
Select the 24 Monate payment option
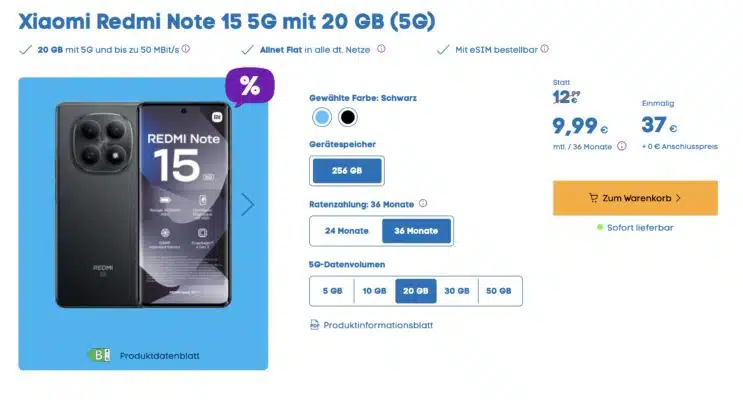tap(346, 231)
